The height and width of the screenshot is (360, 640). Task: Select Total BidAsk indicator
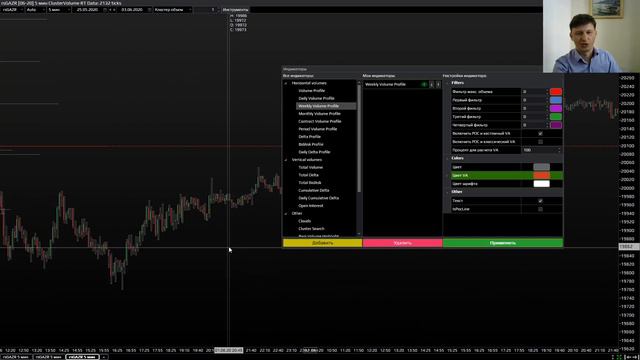click(x=310, y=183)
